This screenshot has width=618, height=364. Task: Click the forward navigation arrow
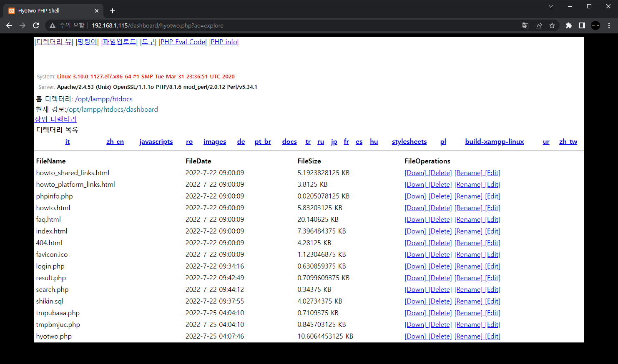click(23, 25)
